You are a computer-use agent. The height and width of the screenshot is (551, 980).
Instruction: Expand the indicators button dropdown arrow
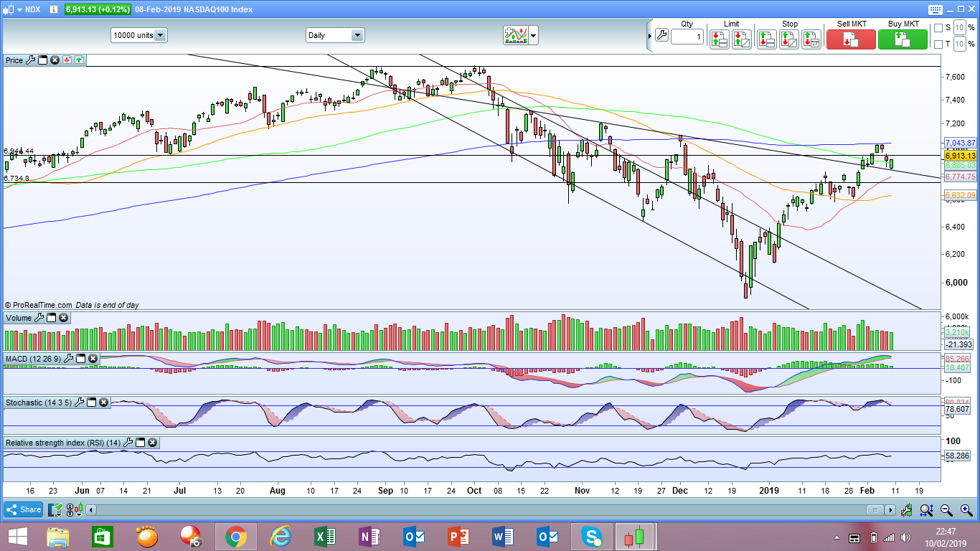(534, 35)
